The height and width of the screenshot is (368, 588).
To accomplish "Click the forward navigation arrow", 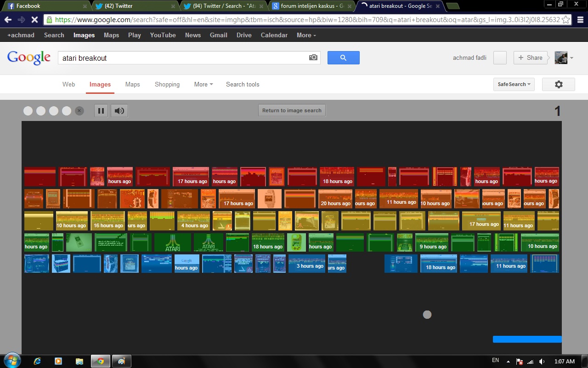I will (x=21, y=20).
